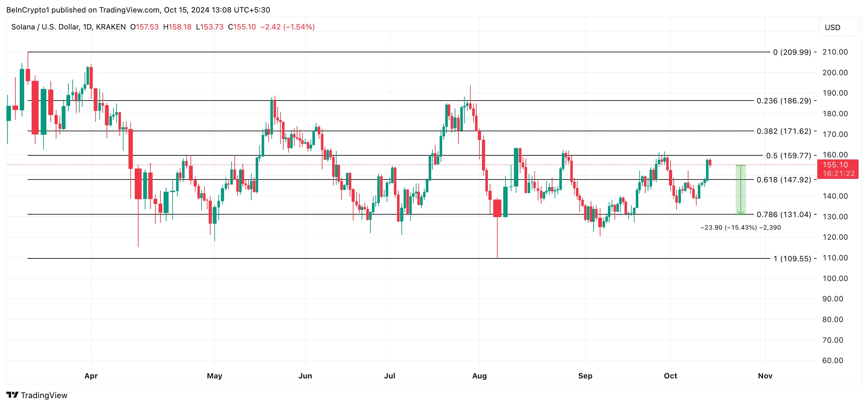Select the 0.618 (147.92) Fibonacci level label
The width and height of the screenshot is (868, 406).
pos(783,180)
